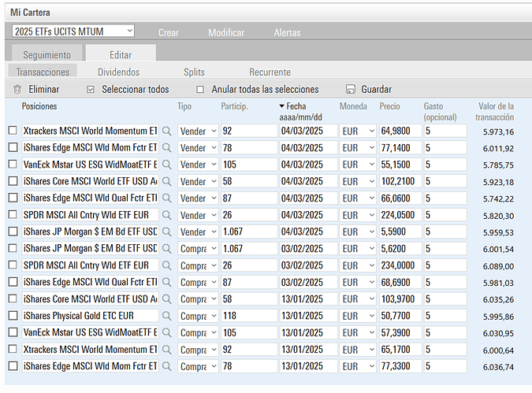Image resolution: width=532 pixels, height=393 pixels.
Task: Check the SPDR MSCI All Cntry Vender row
Action: coord(13,215)
